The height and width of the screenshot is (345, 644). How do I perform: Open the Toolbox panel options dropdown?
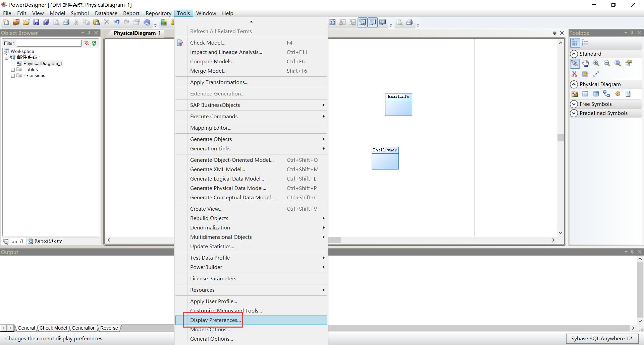pyautogui.click(x=626, y=33)
